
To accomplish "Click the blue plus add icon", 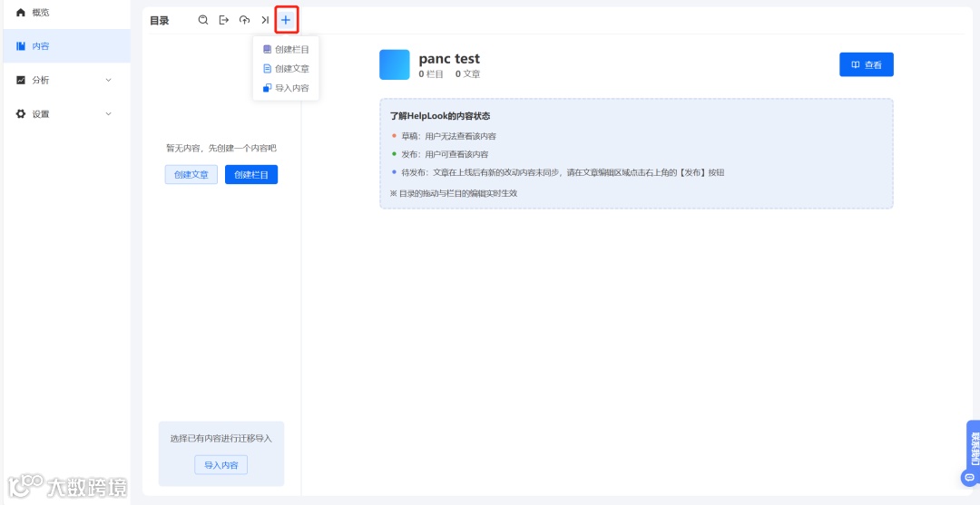I will 286,20.
